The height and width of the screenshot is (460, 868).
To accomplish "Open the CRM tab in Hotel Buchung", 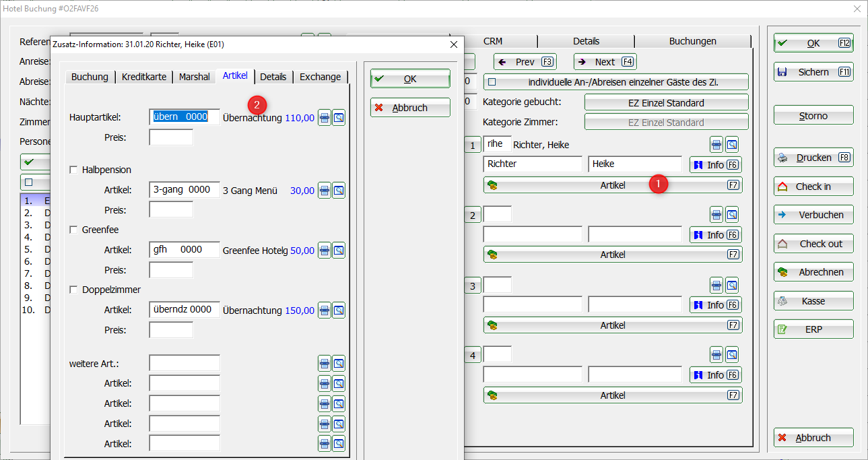I will (x=493, y=41).
